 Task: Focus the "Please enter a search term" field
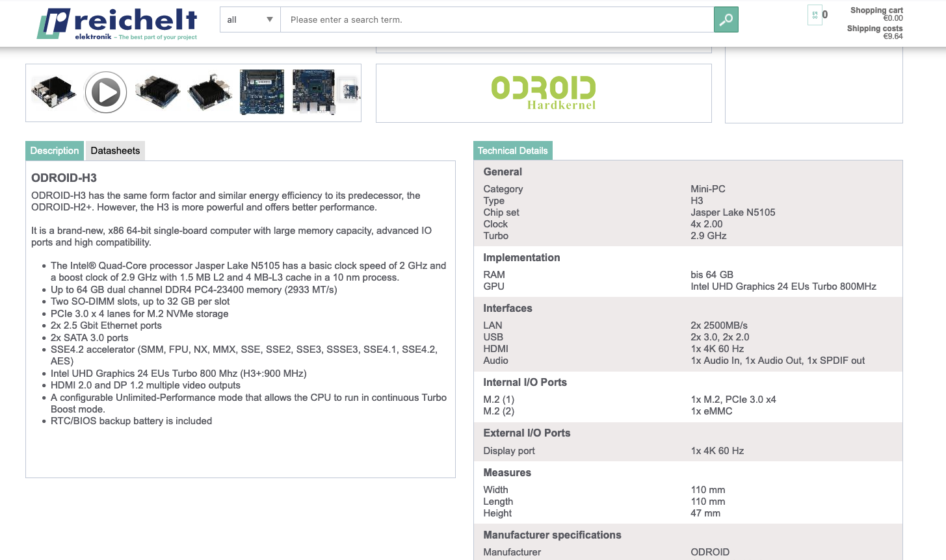pos(497,19)
